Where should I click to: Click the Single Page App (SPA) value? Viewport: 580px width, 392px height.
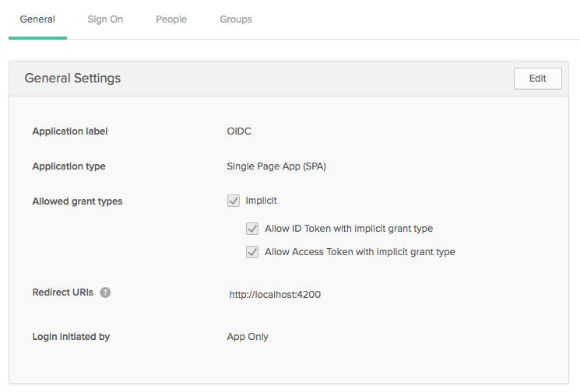tap(276, 166)
